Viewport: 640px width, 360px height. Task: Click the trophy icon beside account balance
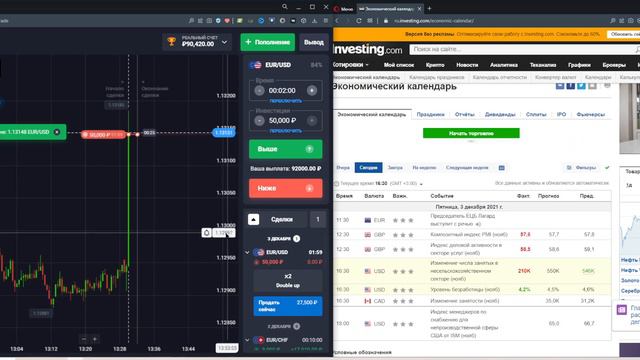(171, 42)
